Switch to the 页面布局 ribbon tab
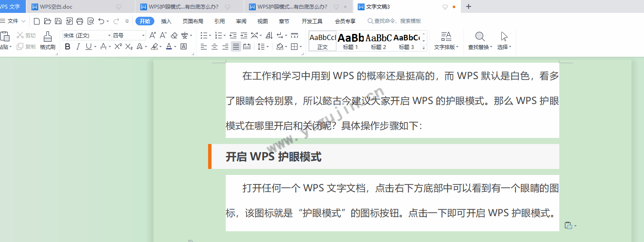This screenshot has height=242, width=644. coord(193,21)
